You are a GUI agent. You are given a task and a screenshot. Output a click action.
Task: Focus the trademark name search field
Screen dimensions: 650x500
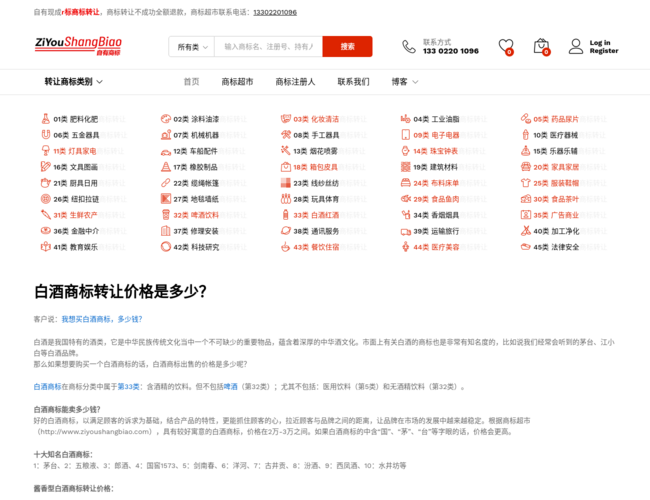(x=268, y=46)
